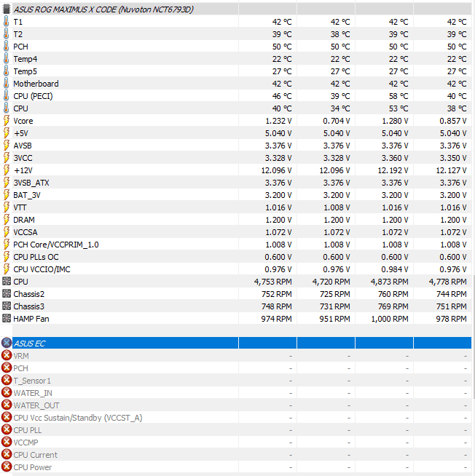Select the Motherboard sensor label
This screenshot has width=475, height=476.
(x=36, y=84)
